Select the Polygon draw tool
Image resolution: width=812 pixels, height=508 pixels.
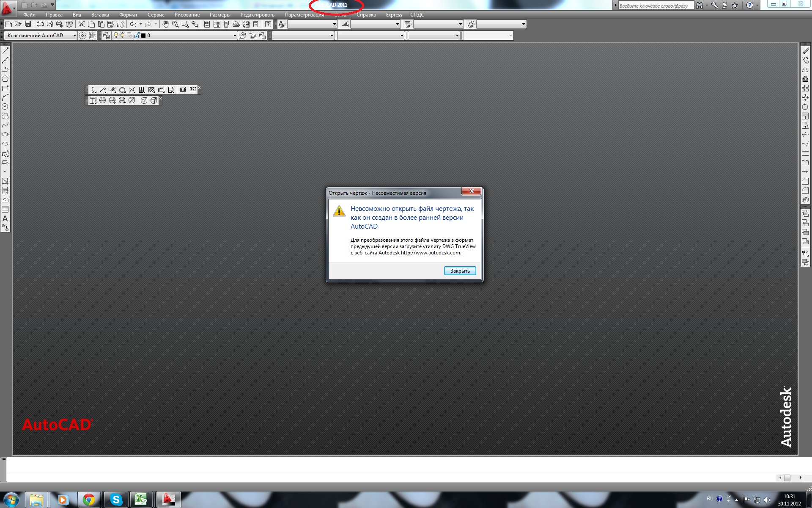coord(5,79)
